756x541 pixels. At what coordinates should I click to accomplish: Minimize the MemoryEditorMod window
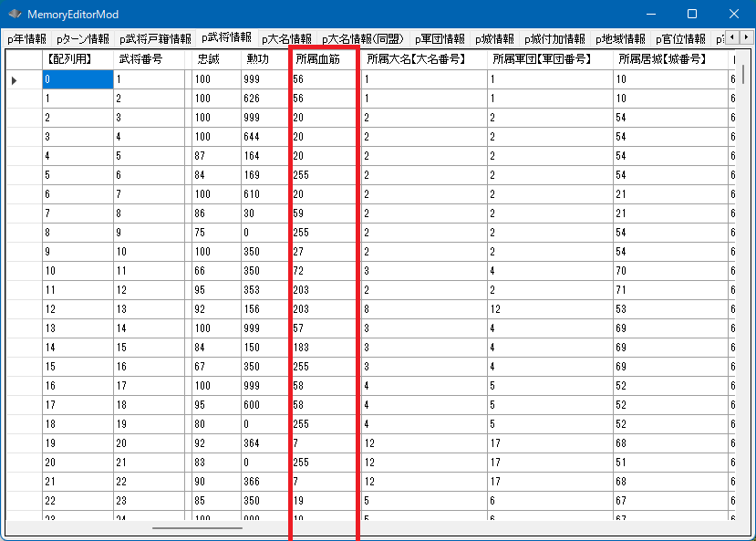coord(649,15)
